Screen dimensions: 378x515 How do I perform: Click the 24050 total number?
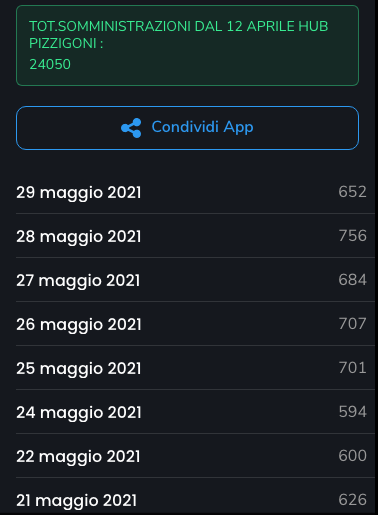coord(50,64)
